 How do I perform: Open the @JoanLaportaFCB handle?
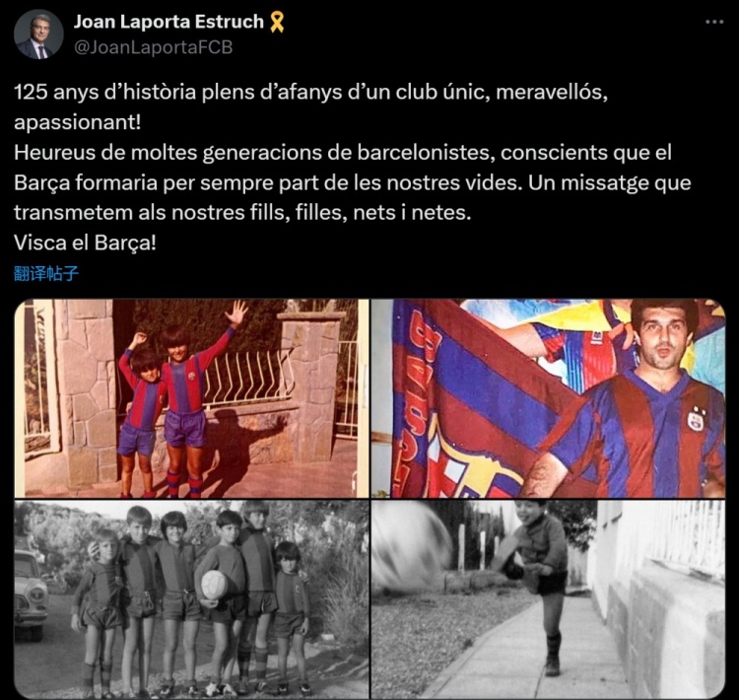pyautogui.click(x=153, y=47)
